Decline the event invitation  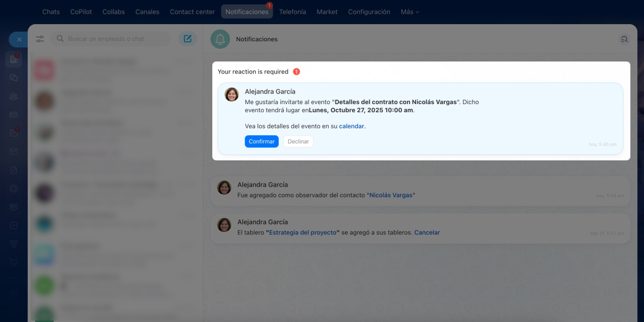(x=298, y=141)
